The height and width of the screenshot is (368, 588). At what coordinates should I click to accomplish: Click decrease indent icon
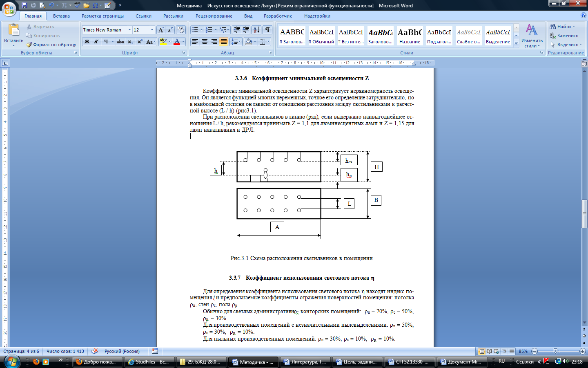point(237,30)
